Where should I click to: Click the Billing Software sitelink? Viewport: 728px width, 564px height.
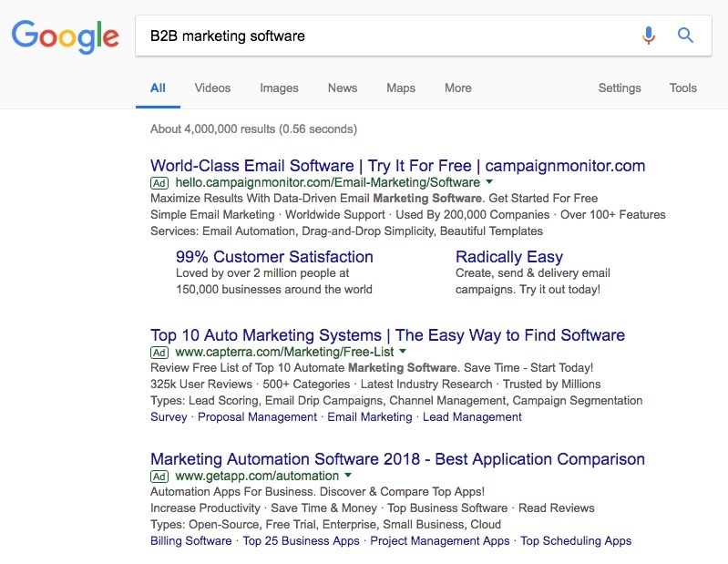pyautogui.click(x=190, y=541)
